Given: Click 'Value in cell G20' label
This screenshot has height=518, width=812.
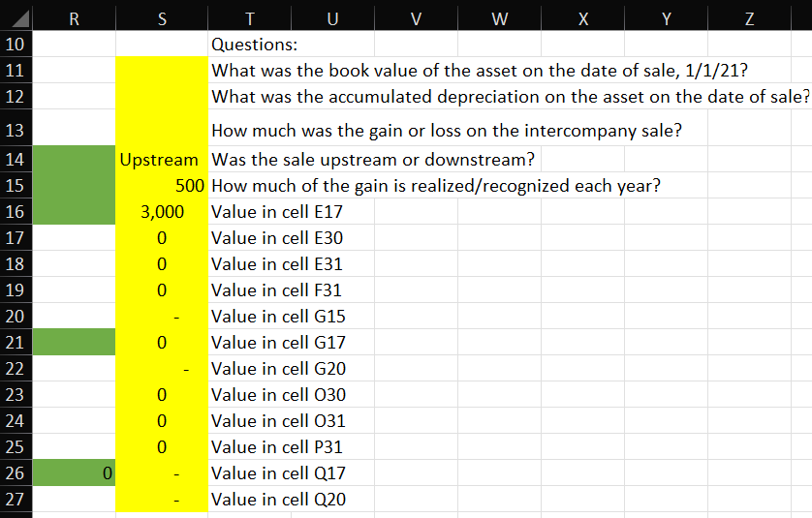Looking at the screenshot, I should [x=279, y=369].
